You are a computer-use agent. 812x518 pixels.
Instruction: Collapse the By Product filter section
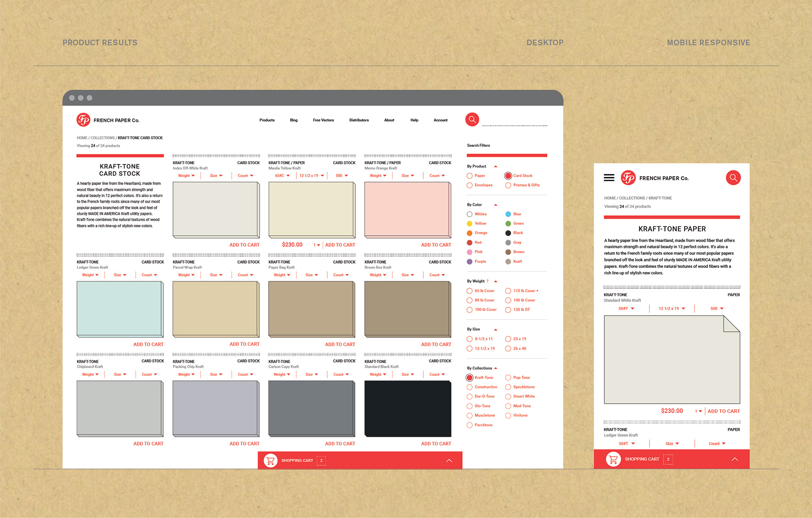[x=496, y=166]
